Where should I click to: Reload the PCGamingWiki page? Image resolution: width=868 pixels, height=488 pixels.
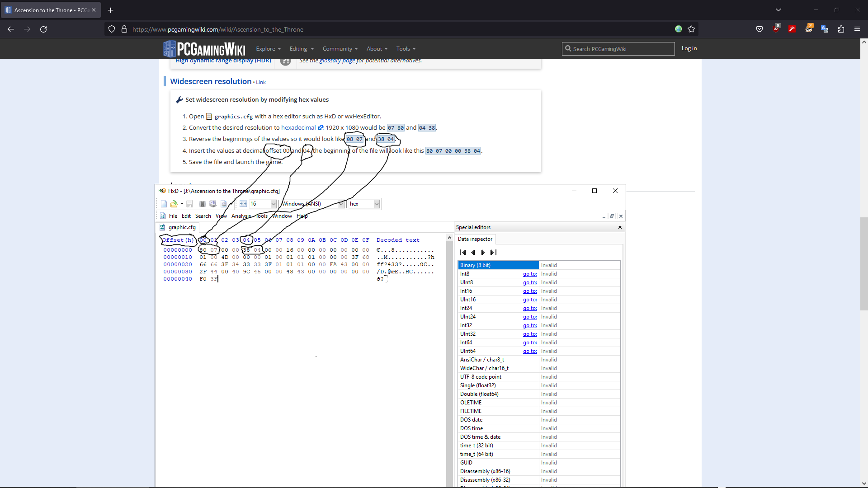point(43,29)
